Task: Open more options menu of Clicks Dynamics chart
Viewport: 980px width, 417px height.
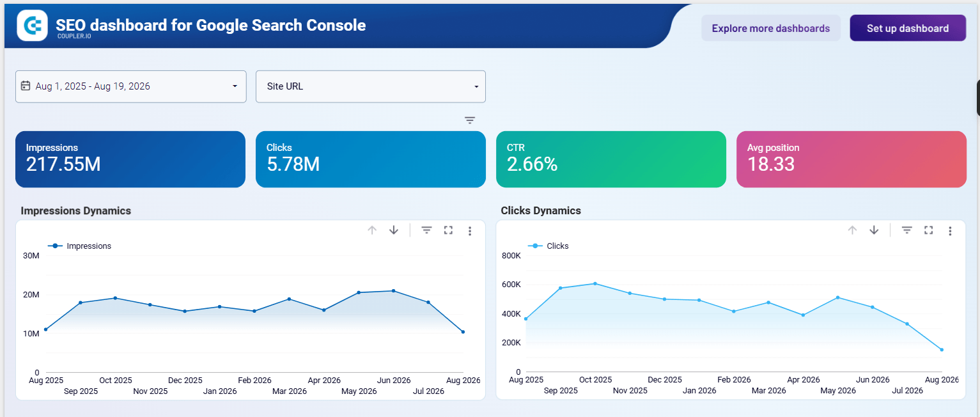Action: (950, 231)
